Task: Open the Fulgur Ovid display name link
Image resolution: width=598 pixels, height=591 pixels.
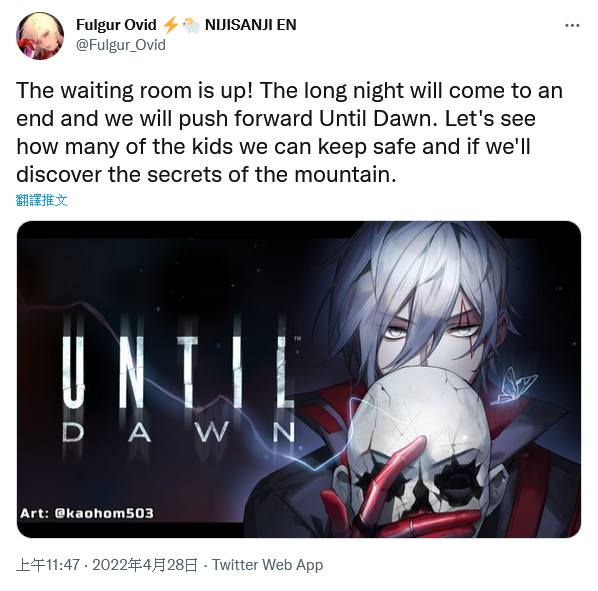Action: point(116,25)
